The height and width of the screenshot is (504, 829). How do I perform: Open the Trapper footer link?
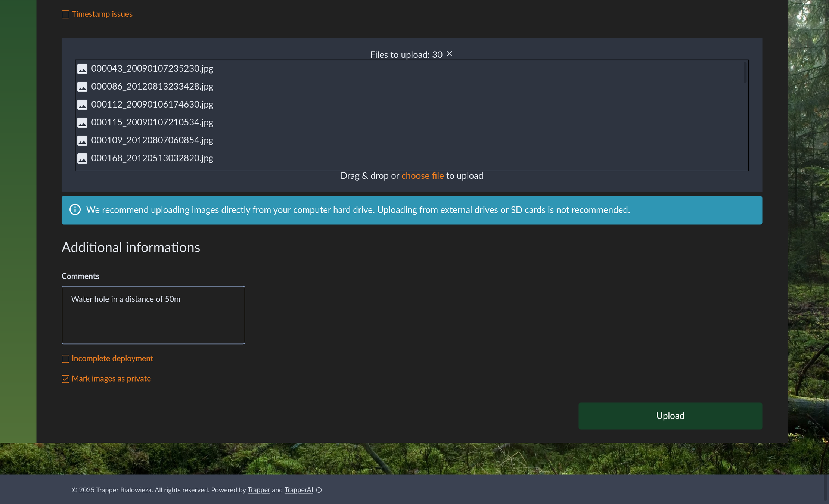coord(259,490)
